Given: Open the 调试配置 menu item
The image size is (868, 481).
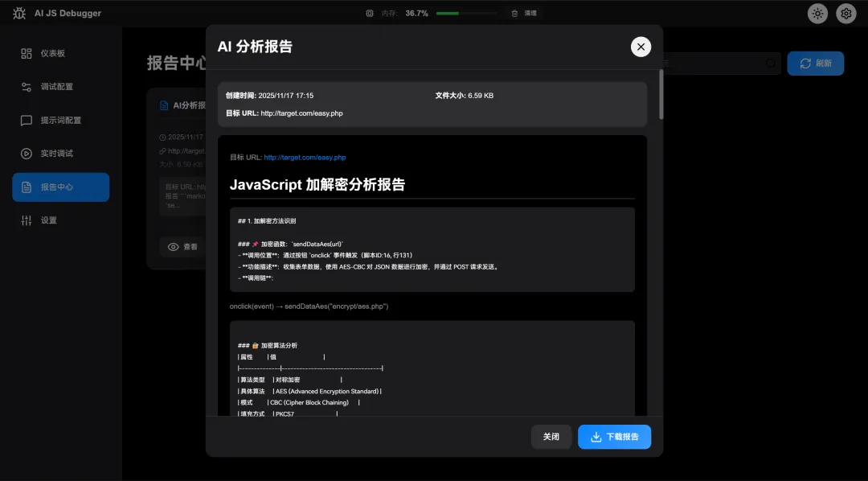Looking at the screenshot, I should click(61, 86).
